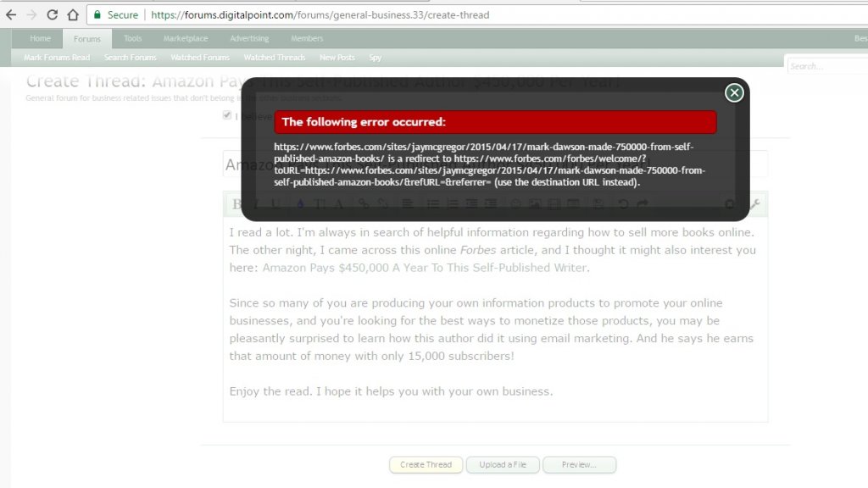Click the outdent icon
Viewport: 868px width, 488px height.
click(471, 204)
